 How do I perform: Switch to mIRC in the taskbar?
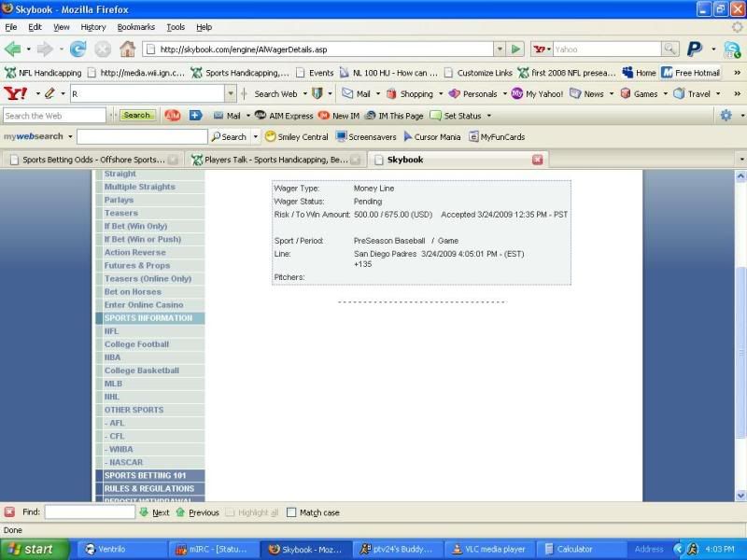pyautogui.click(x=214, y=549)
